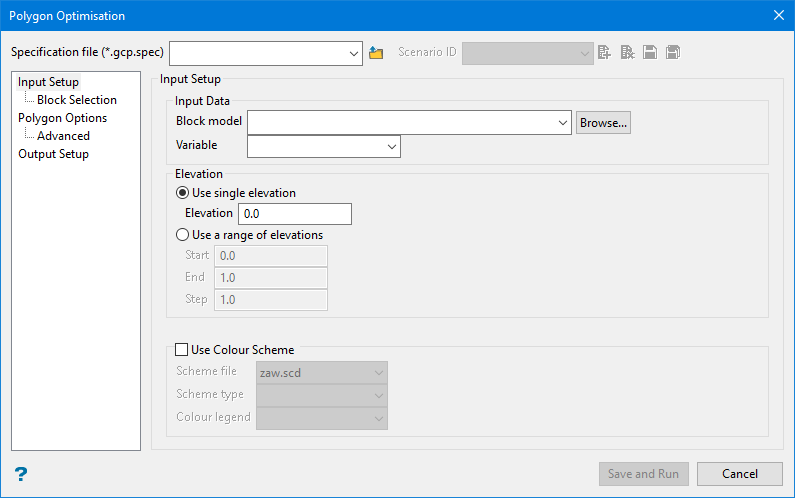The image size is (795, 498).
Task: Click the add new scenario icon
Action: [605, 53]
